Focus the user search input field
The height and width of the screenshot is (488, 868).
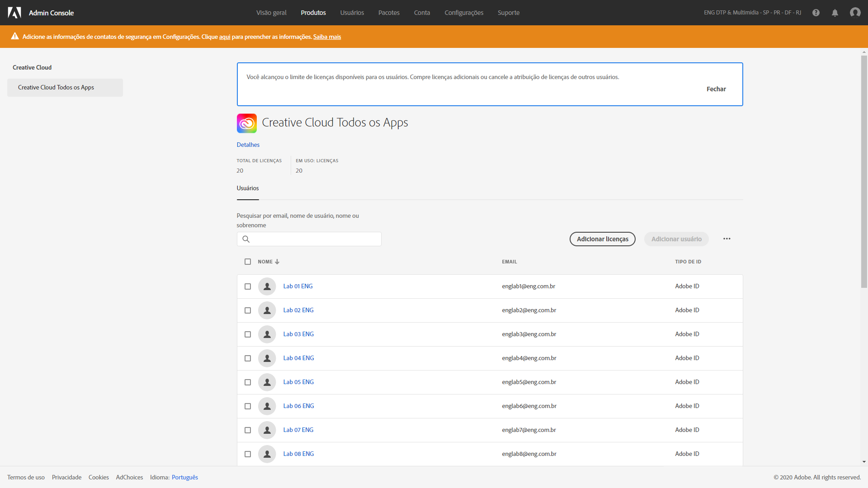pyautogui.click(x=309, y=239)
